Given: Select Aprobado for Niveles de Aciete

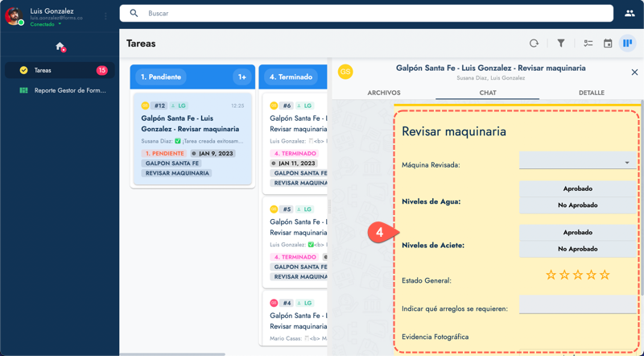Looking at the screenshot, I should point(577,232).
